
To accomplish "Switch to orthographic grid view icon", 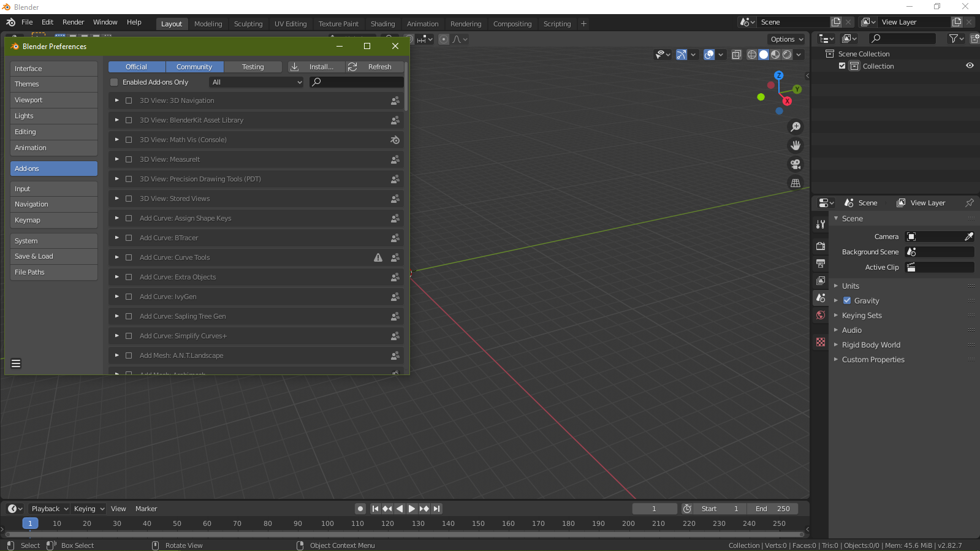I will pyautogui.click(x=796, y=183).
